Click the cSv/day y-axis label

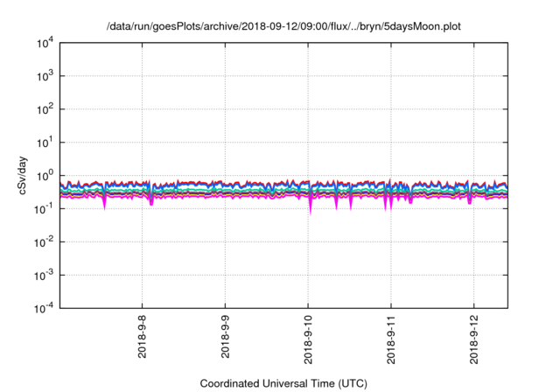coord(23,175)
